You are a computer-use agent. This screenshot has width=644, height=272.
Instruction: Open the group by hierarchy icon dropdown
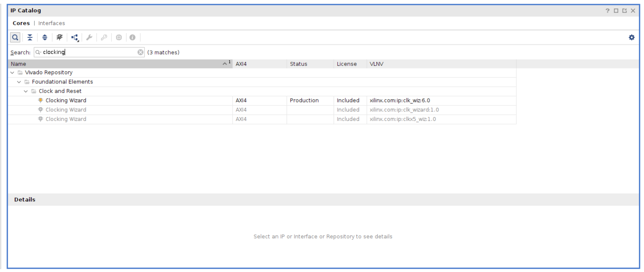point(75,38)
